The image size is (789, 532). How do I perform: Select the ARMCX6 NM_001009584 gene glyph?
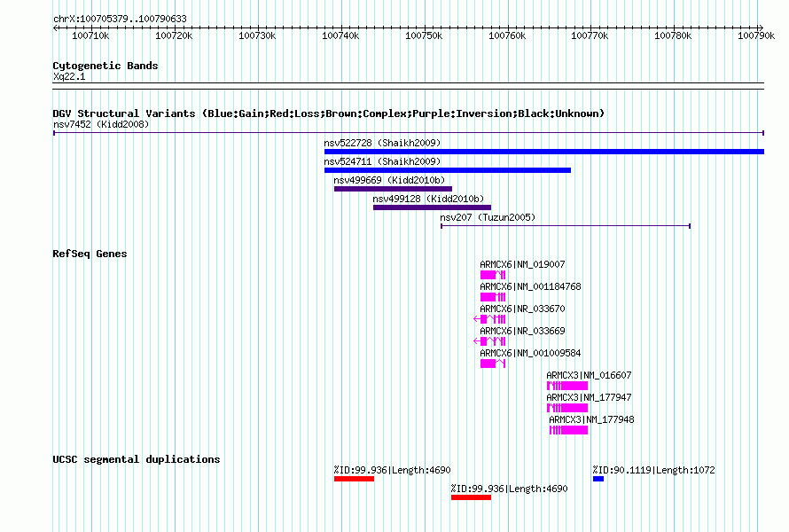pyautogui.click(x=493, y=364)
